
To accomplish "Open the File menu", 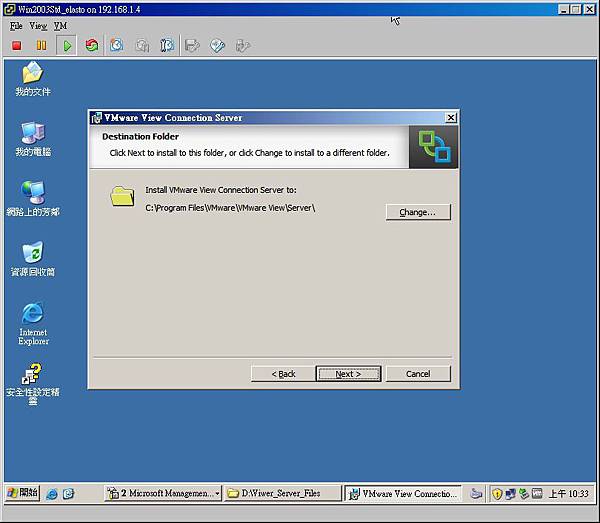I will [16, 26].
